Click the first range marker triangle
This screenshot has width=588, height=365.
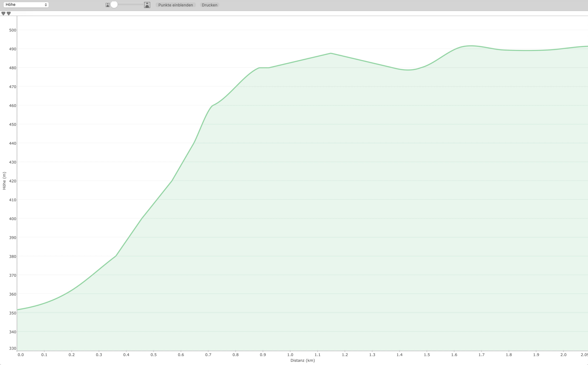tap(3, 13)
